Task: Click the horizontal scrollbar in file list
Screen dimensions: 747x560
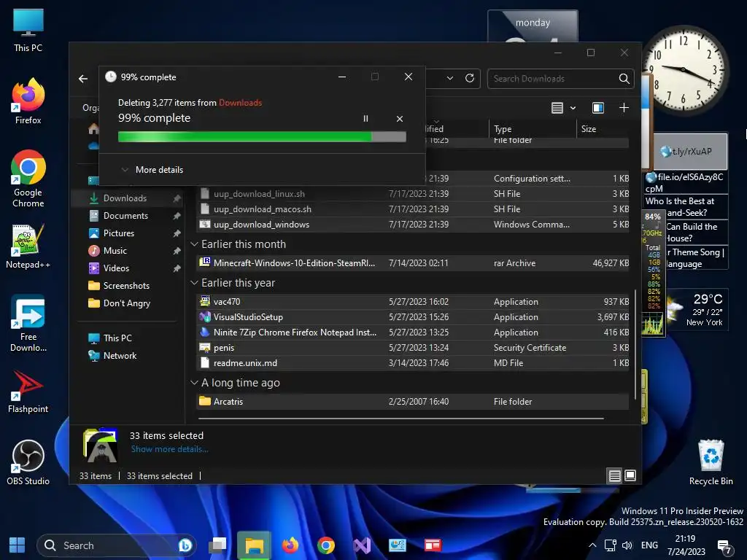Action: 401,419
